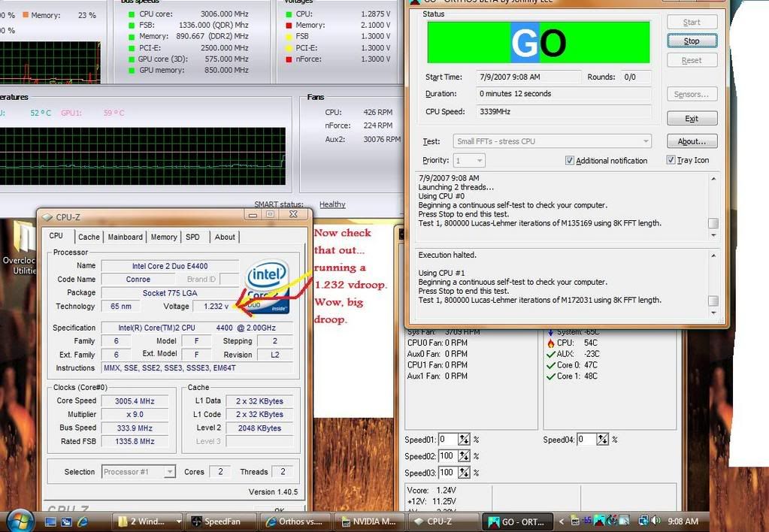Click the CPU Speed 3339MHz field in Orthos
This screenshot has height=532, width=769.
pos(564,111)
